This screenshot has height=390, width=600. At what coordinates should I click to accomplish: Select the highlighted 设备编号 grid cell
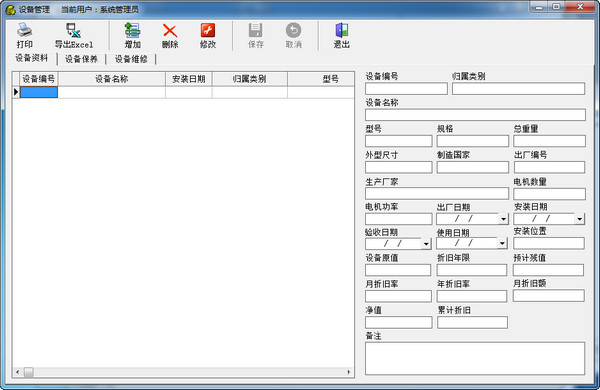coord(39,92)
